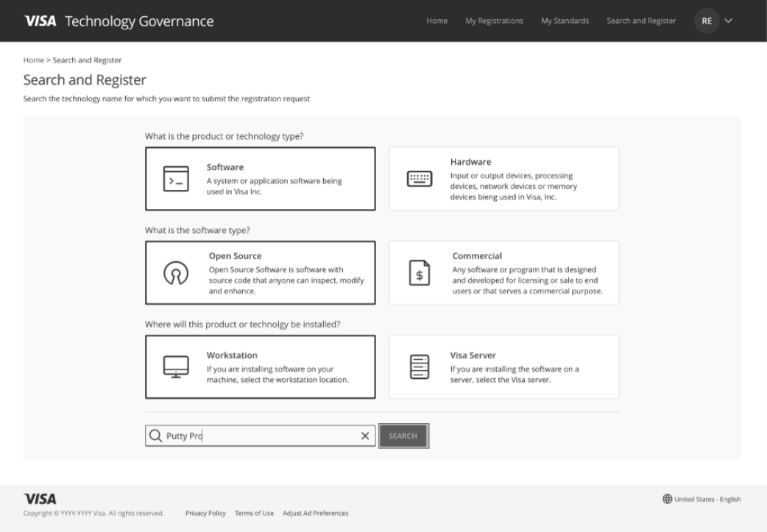Open the Privacy Policy footer link
The image size is (767, 532).
coord(205,513)
